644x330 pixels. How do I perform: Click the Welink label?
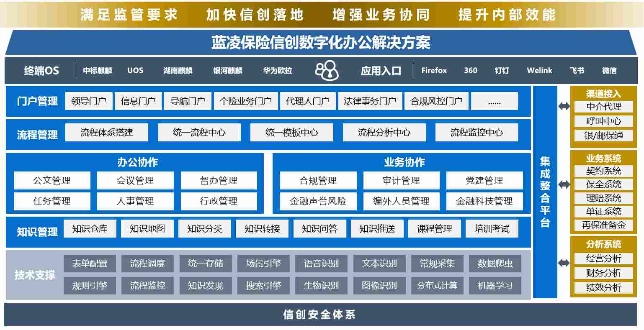pyautogui.click(x=540, y=70)
